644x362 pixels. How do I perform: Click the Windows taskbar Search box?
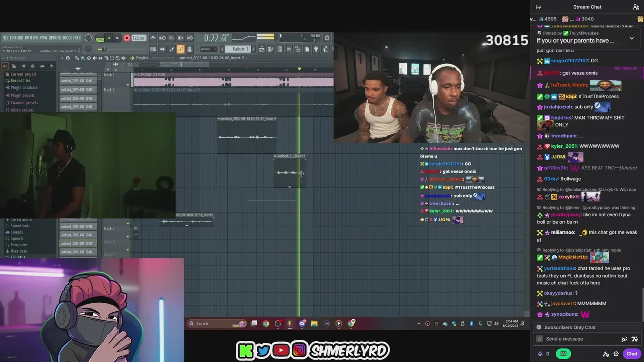click(x=217, y=323)
